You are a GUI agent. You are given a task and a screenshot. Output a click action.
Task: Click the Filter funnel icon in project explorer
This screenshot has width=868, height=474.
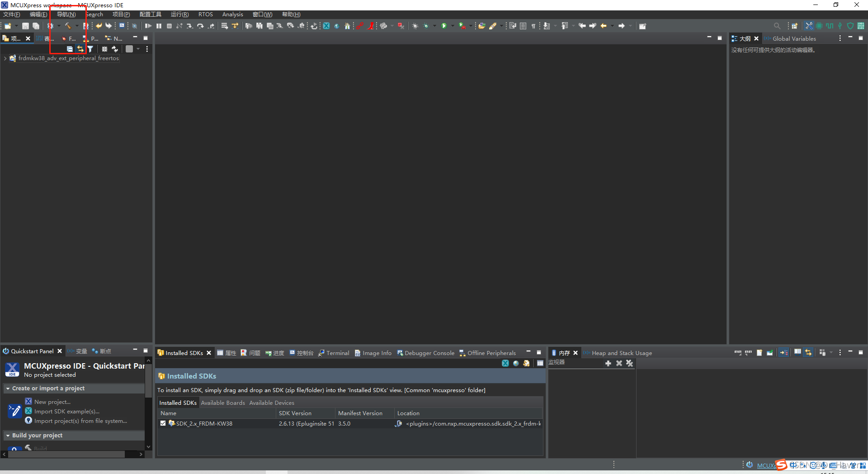(90, 49)
